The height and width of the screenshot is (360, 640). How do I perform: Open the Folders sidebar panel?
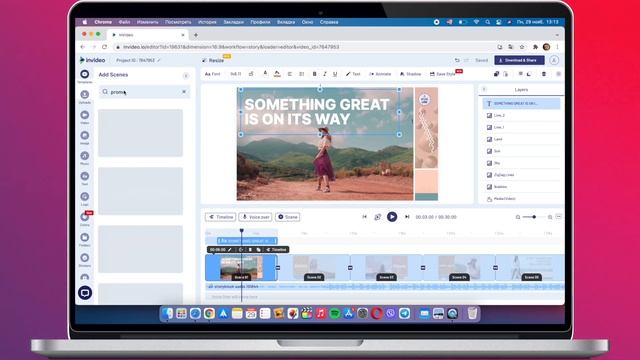point(84,239)
